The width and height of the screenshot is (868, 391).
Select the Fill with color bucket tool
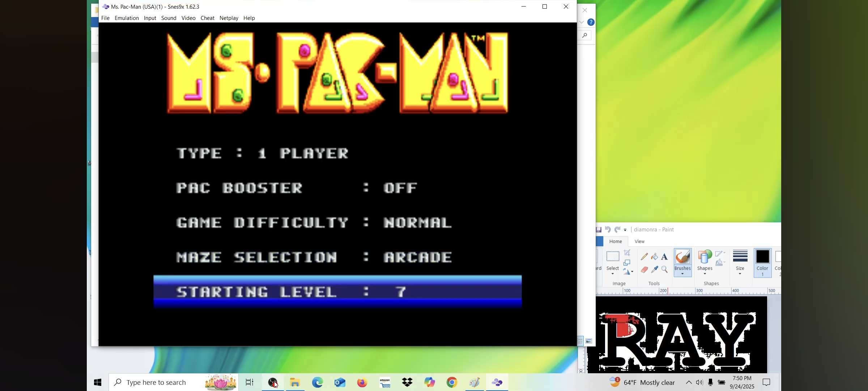point(655,257)
